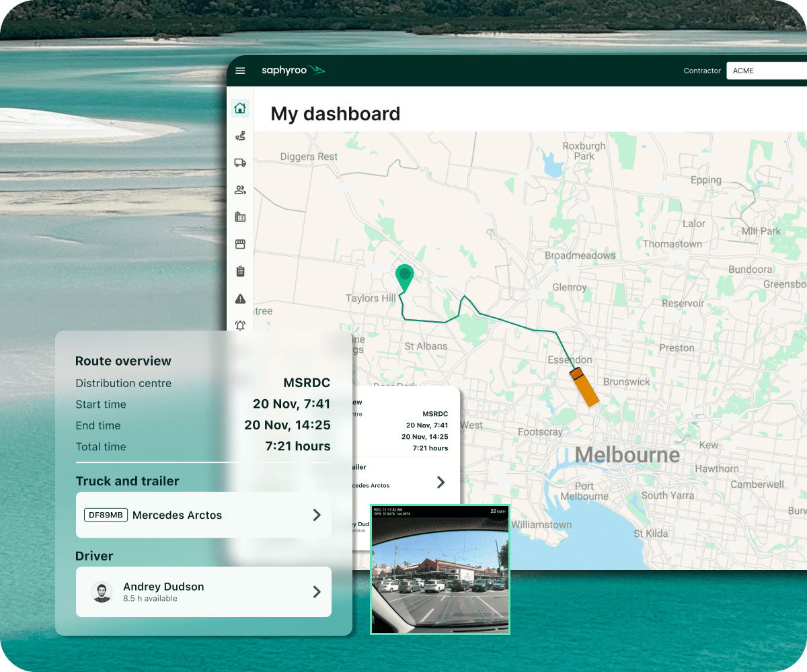
Task: Open the Routes icon in the sidebar
Action: pos(240,136)
